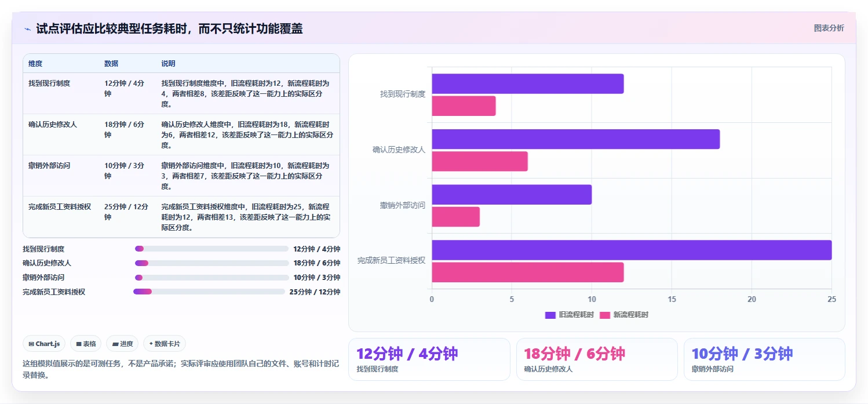Toggle the 新流程耗时 legend label
The height and width of the screenshot is (404, 868).
point(631,315)
